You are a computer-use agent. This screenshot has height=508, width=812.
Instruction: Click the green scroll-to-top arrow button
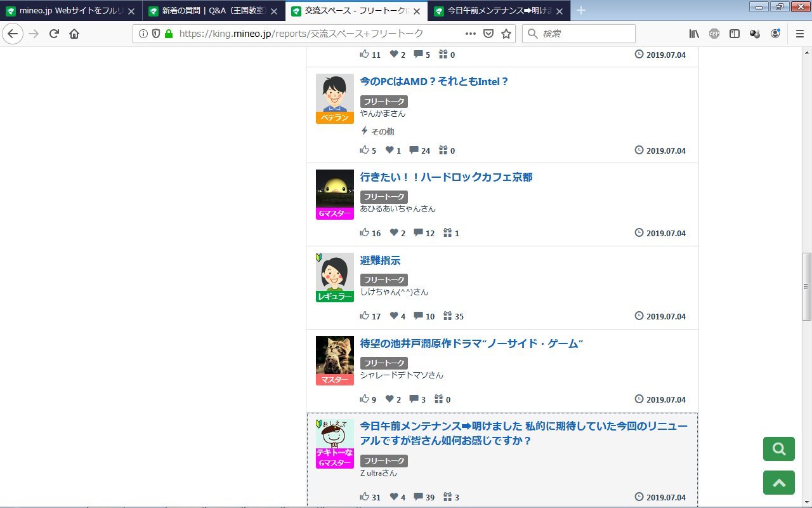(x=778, y=483)
